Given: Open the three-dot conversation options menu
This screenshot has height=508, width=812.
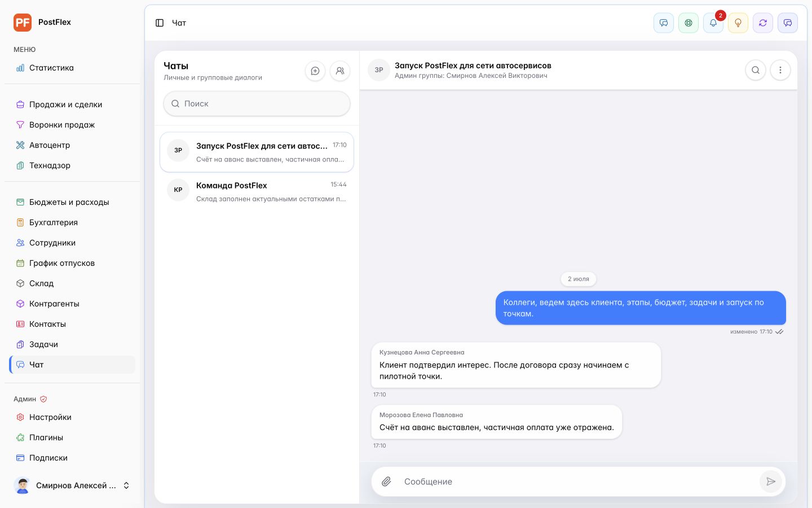Looking at the screenshot, I should pyautogui.click(x=780, y=71).
